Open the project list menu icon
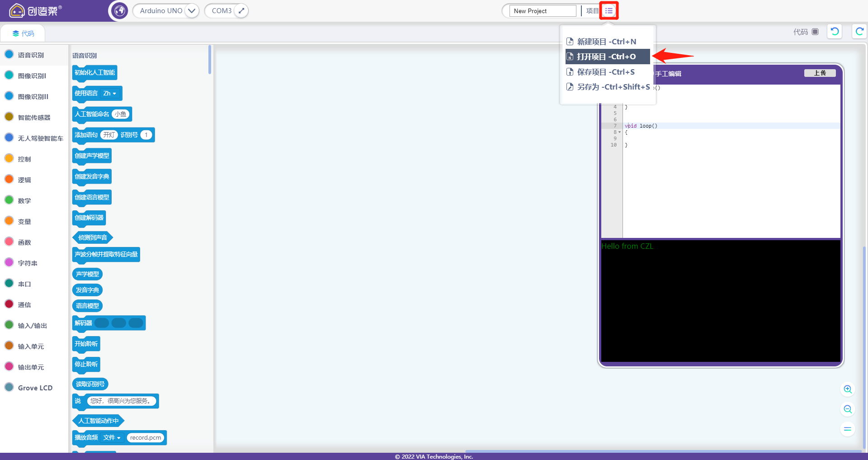Viewport: 868px width, 460px height. click(x=609, y=10)
